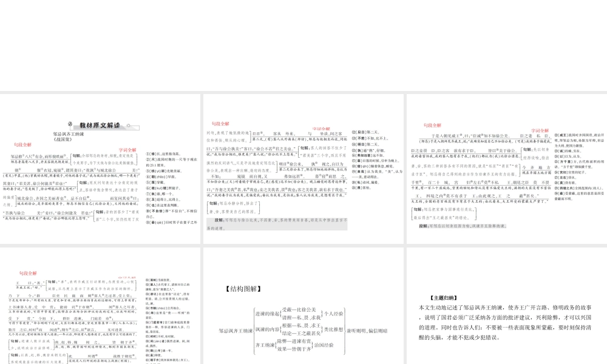Click 受蔽—比徐公美 line in diagram

[x=299, y=310]
